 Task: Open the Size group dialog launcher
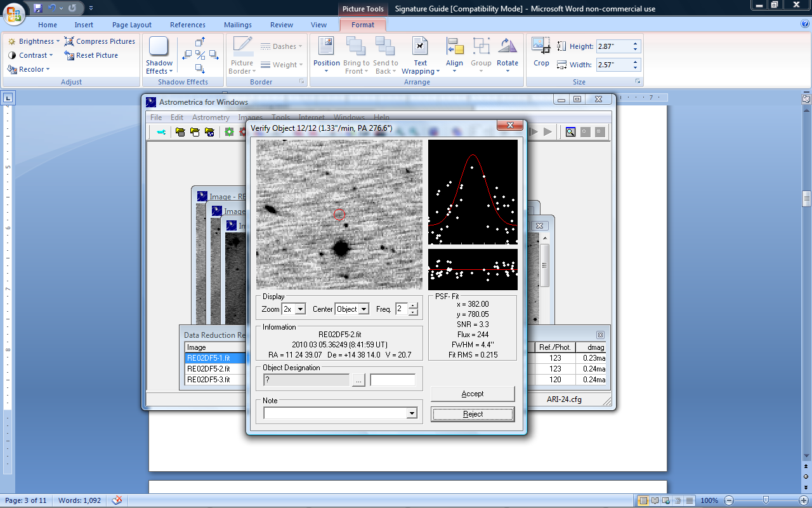(x=636, y=82)
